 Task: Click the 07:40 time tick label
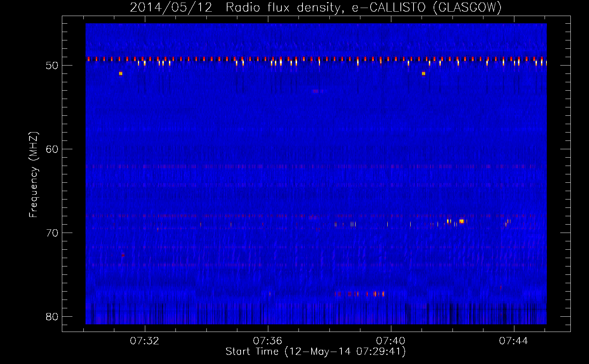(391, 341)
